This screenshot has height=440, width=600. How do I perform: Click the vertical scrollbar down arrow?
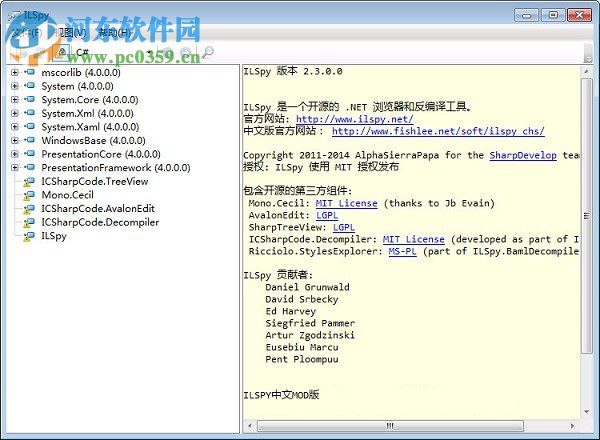coord(586,412)
